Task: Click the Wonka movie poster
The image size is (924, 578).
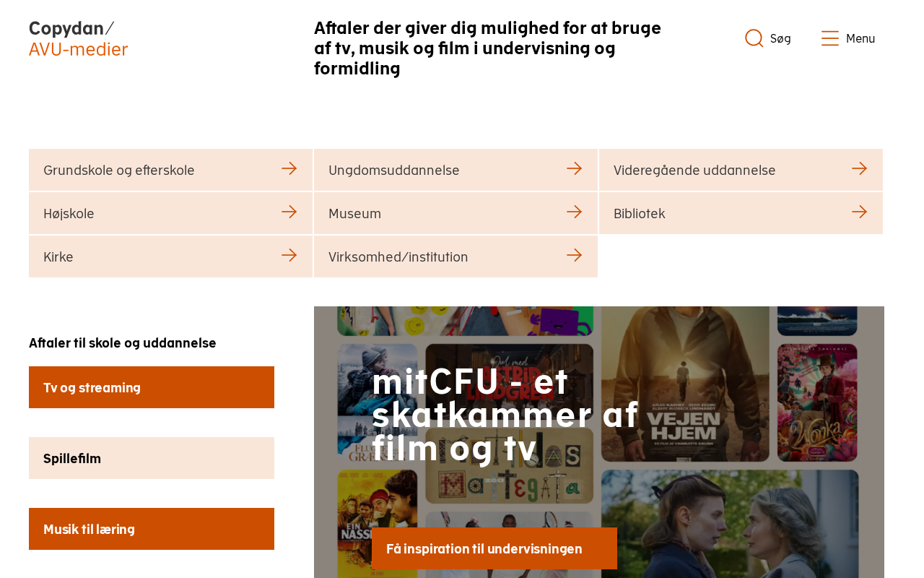Action: [x=817, y=402]
